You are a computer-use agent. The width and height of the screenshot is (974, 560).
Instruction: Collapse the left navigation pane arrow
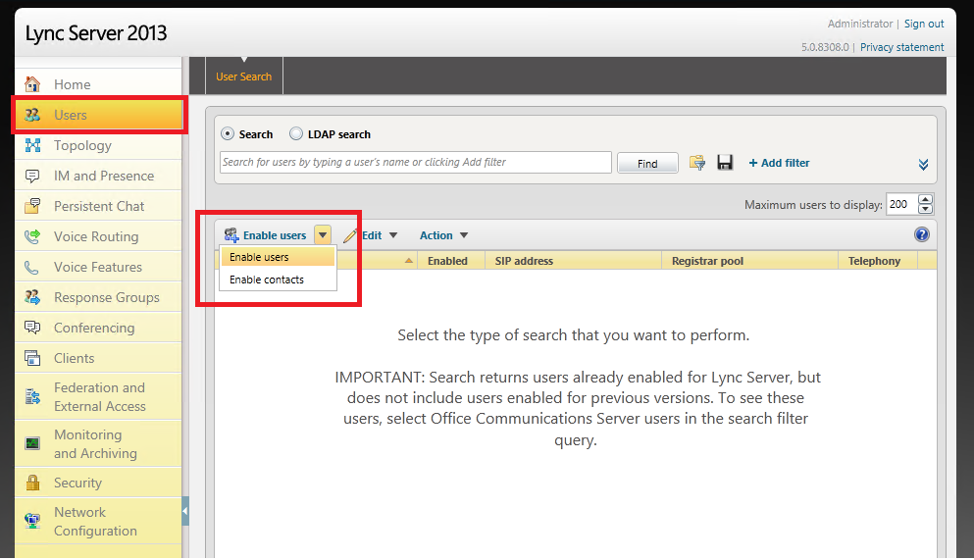[185, 512]
